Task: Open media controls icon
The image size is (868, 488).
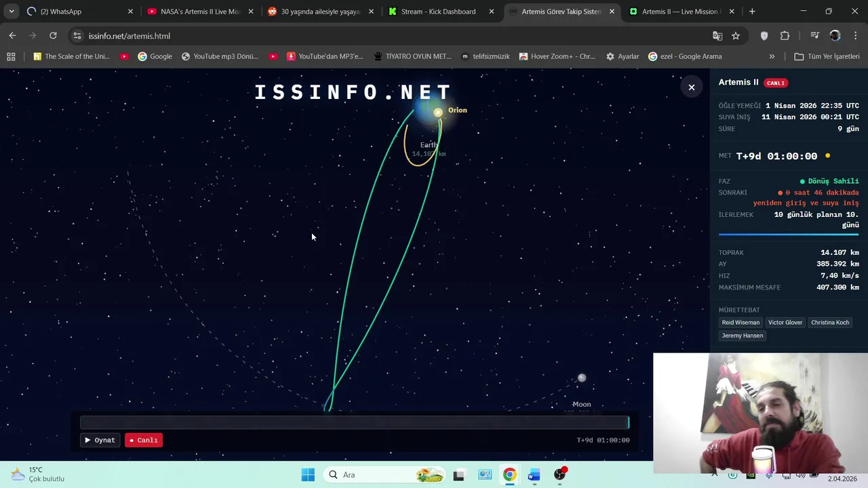Action: click(x=814, y=36)
